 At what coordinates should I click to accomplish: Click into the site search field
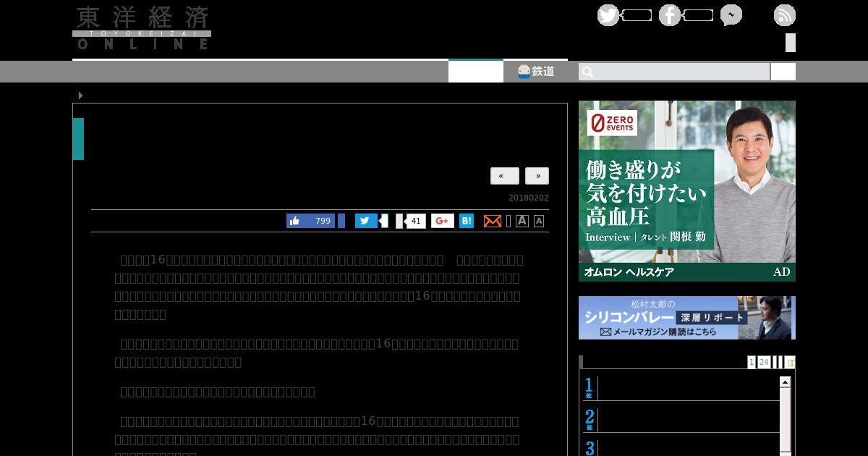[674, 72]
